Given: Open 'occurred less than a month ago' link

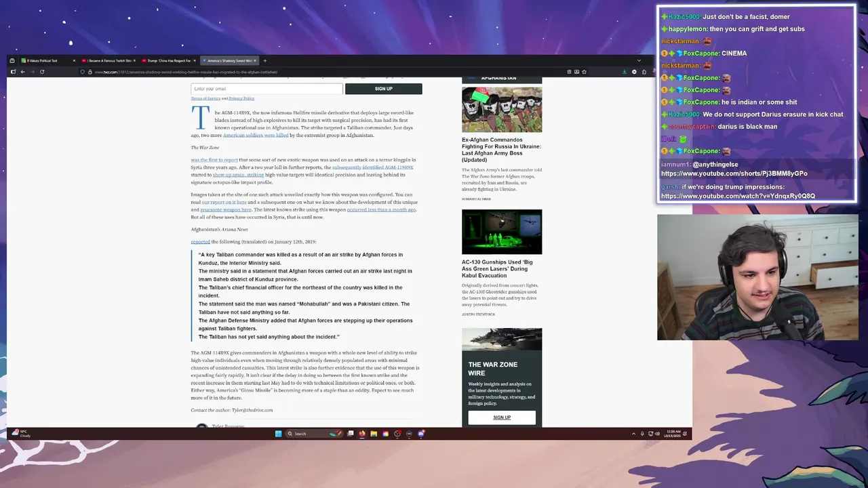Looking at the screenshot, I should (x=381, y=209).
